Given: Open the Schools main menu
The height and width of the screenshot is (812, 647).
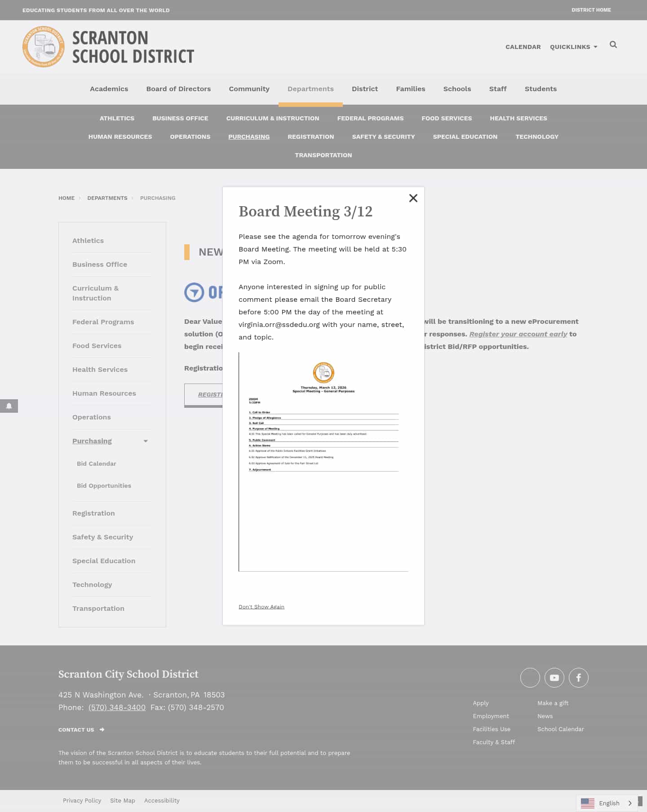Looking at the screenshot, I should pyautogui.click(x=457, y=89).
